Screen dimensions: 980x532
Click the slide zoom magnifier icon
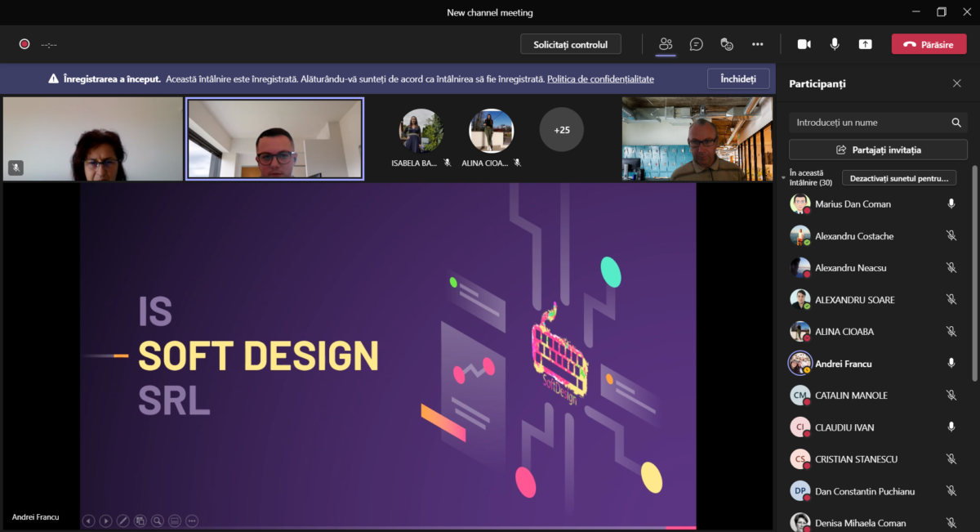[x=157, y=521]
